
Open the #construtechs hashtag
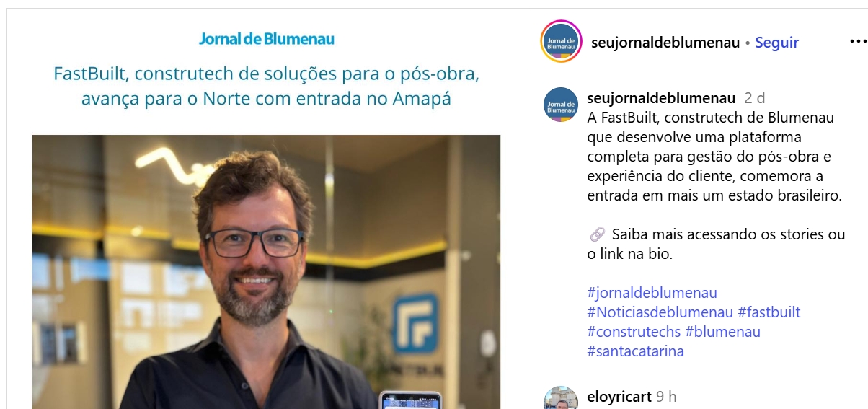click(x=634, y=332)
